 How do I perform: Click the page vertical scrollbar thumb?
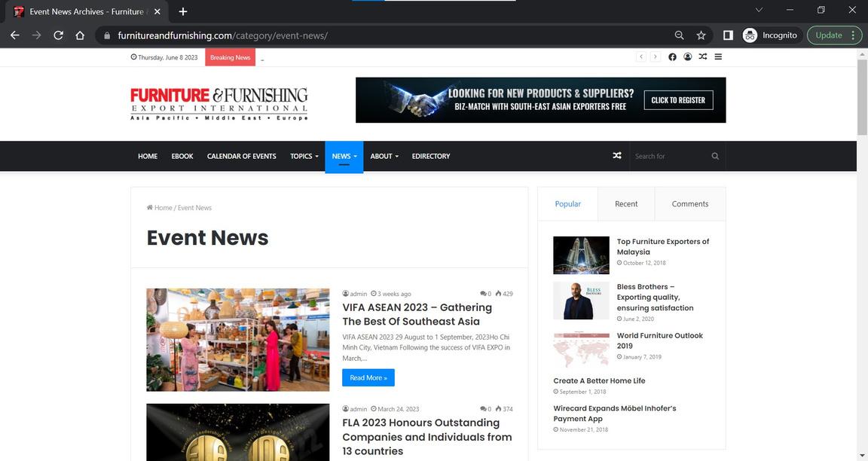(x=862, y=97)
